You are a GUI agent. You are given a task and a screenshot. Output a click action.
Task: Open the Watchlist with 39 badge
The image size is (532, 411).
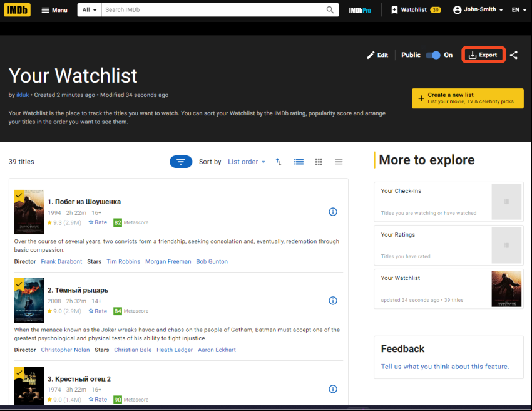tap(416, 10)
